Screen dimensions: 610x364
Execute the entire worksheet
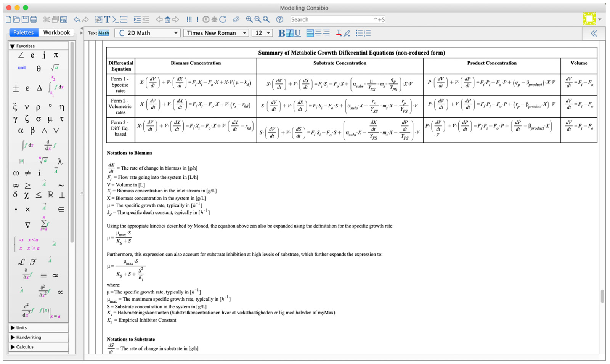point(189,19)
